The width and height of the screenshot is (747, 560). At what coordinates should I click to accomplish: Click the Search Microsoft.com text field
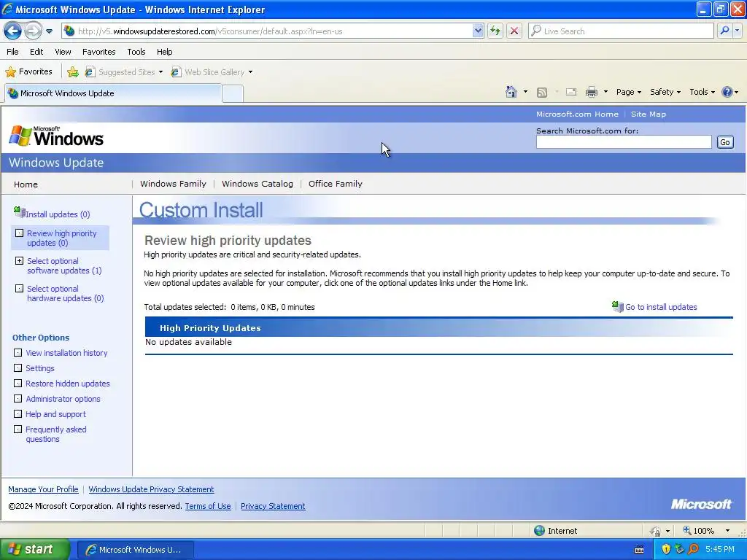(624, 142)
